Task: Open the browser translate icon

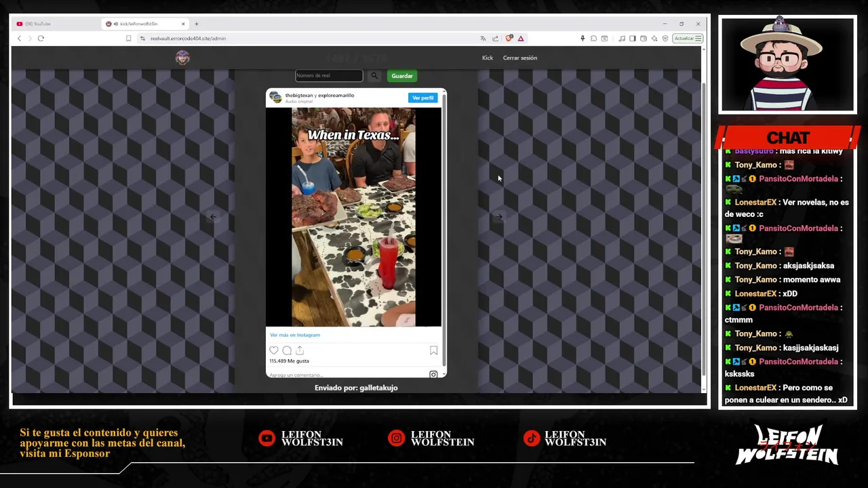Action: click(x=483, y=38)
